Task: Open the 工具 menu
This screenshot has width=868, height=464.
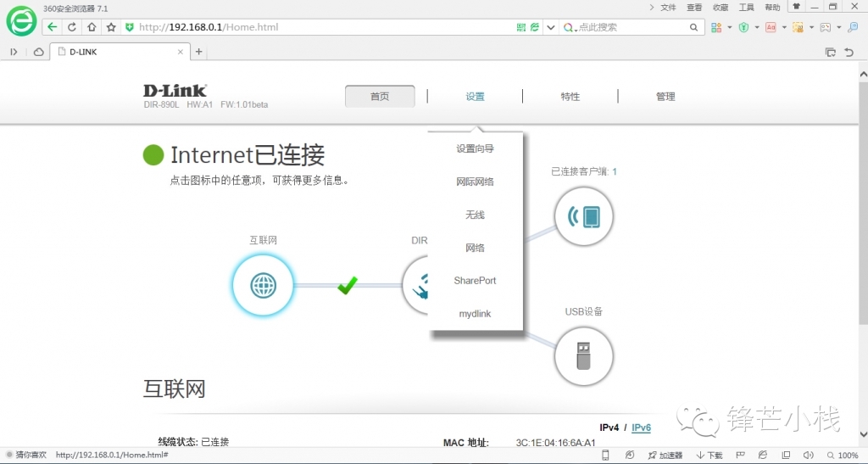Action: [746, 7]
